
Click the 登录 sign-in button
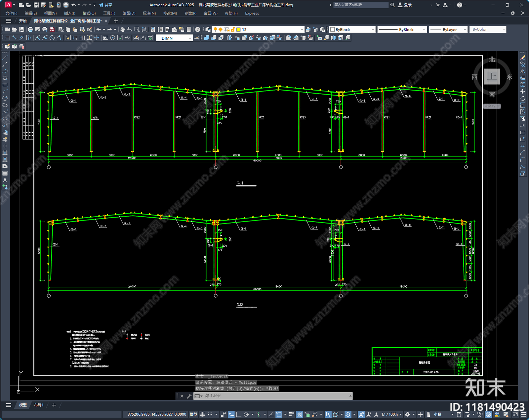405,5
